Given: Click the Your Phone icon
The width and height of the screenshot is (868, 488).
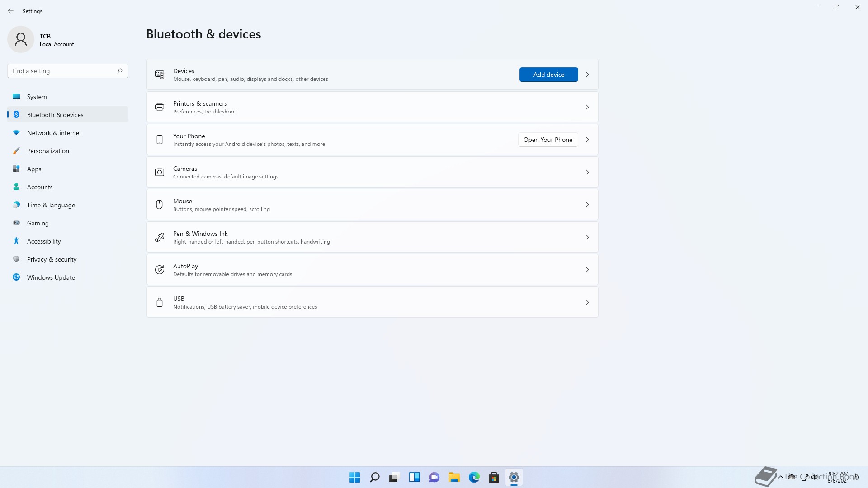Looking at the screenshot, I should click(160, 140).
